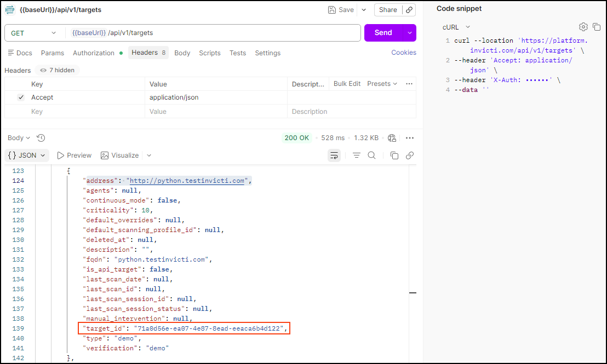
Task: Open the GET method dropdown
Action: [33, 33]
